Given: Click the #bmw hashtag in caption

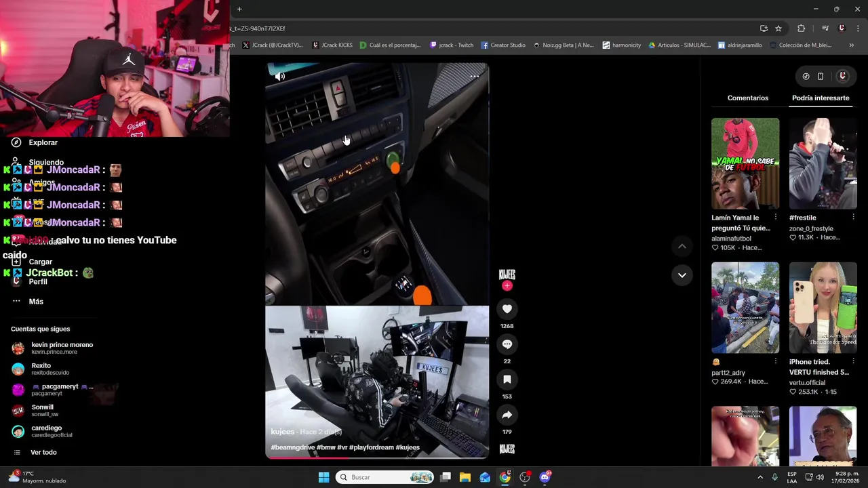Looking at the screenshot, I should click(326, 447).
